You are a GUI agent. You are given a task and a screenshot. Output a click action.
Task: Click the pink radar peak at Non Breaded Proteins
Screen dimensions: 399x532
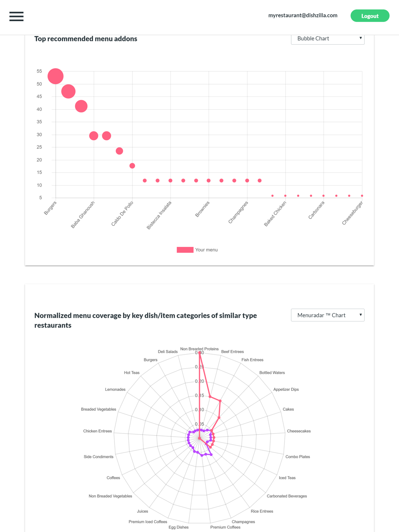[199, 353]
